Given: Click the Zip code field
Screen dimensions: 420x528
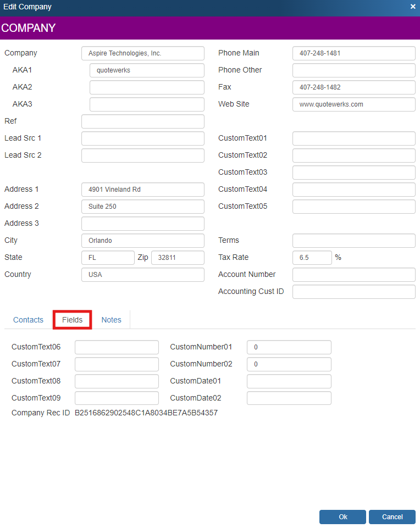Looking at the screenshot, I should point(178,258).
